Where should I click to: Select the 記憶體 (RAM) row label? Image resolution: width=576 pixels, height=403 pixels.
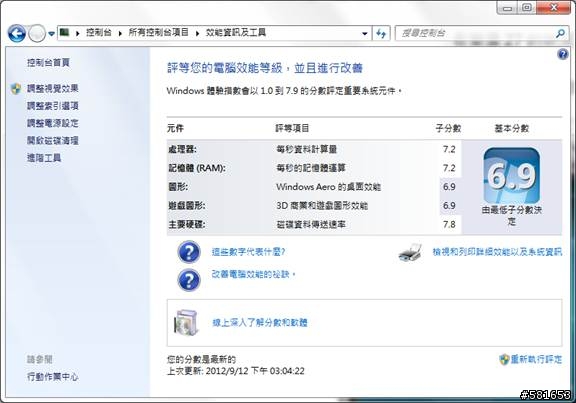tap(197, 168)
